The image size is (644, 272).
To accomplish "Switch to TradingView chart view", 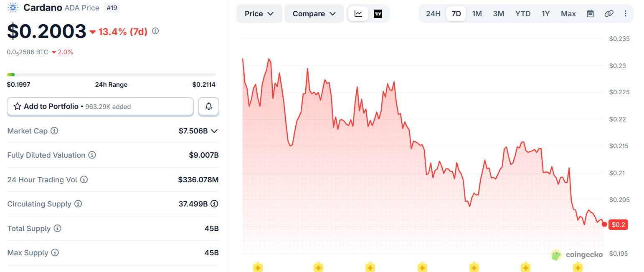I will [378, 14].
